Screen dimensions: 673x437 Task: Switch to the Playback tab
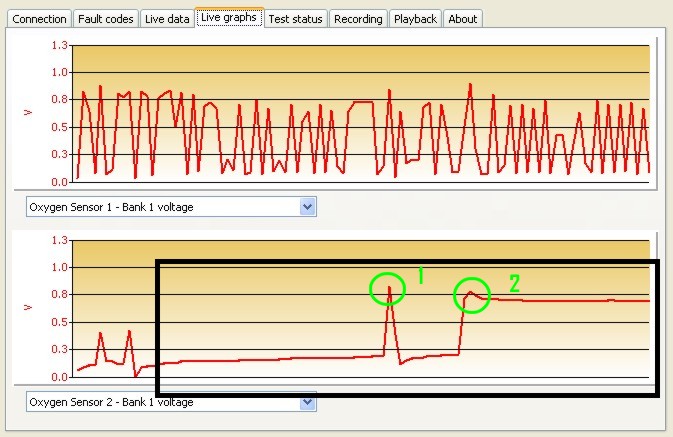(x=415, y=19)
